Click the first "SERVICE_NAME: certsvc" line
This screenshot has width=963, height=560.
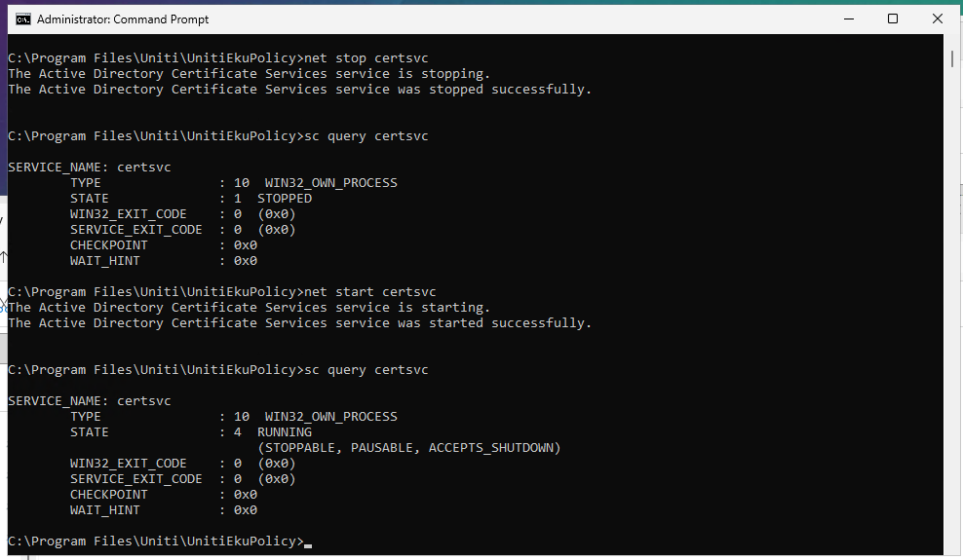[x=90, y=168]
